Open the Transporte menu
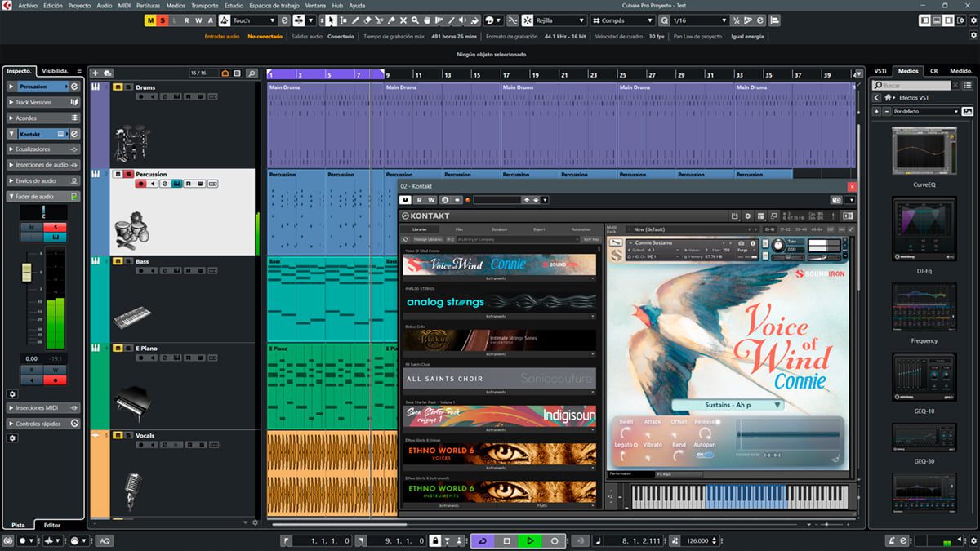The height and width of the screenshot is (551, 980). 204,5
